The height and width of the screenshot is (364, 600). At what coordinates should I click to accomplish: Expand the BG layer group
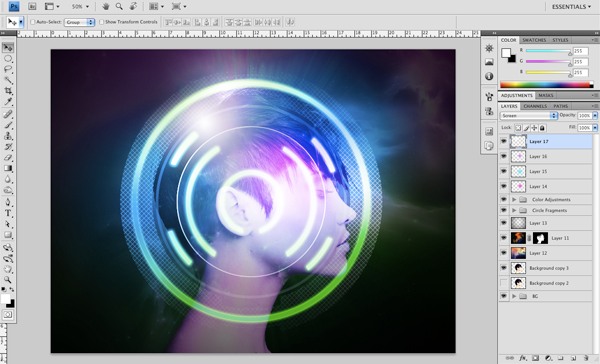tap(514, 296)
